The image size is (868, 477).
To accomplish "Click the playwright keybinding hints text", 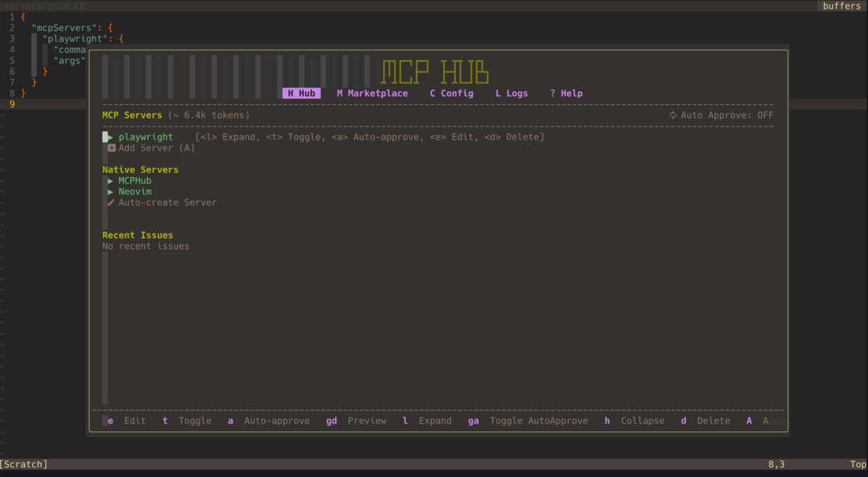I will (370, 137).
